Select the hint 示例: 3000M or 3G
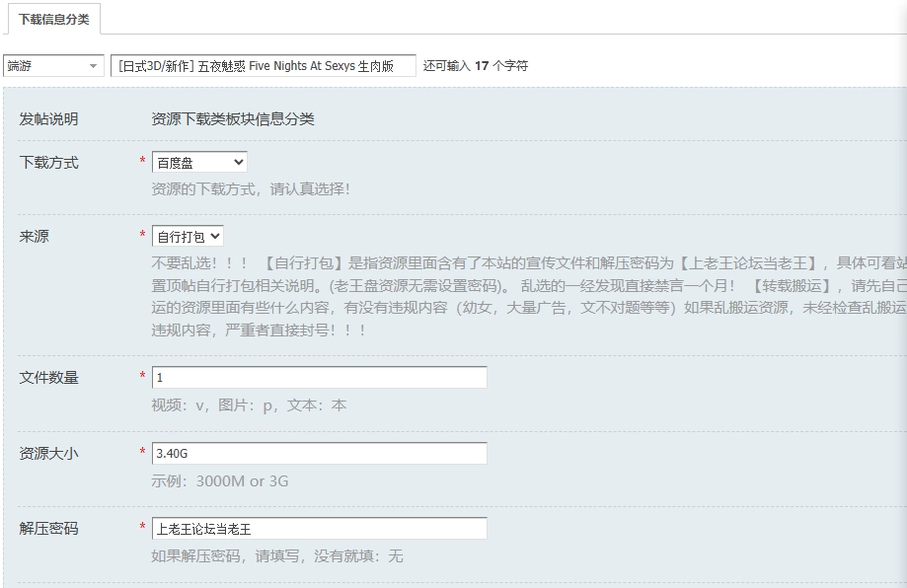This screenshot has height=588, width=907. [220, 481]
